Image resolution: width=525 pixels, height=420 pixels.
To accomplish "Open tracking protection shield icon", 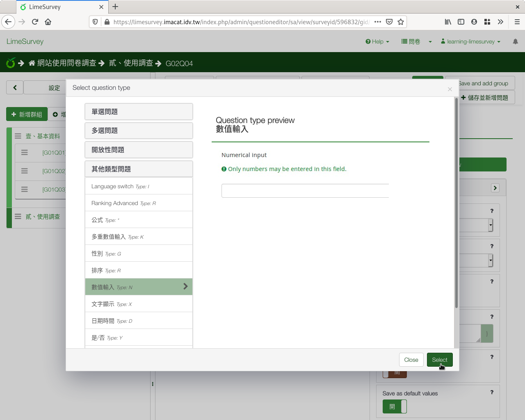I will coord(95,22).
